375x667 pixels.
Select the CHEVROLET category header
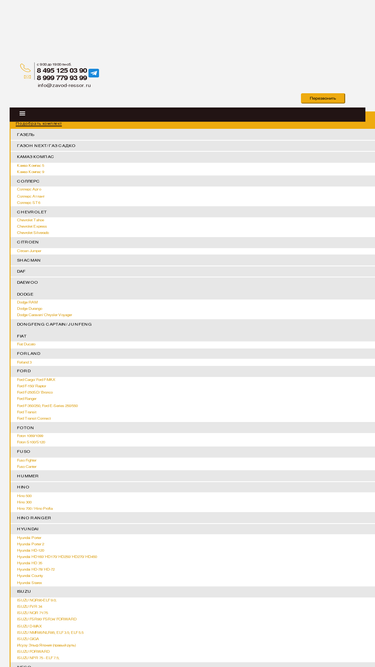pyautogui.click(x=193, y=212)
